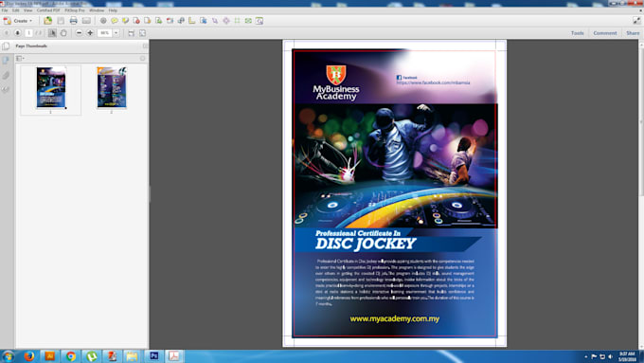Click the Save floppy disk icon
This screenshot has width=644, height=363.
61,21
